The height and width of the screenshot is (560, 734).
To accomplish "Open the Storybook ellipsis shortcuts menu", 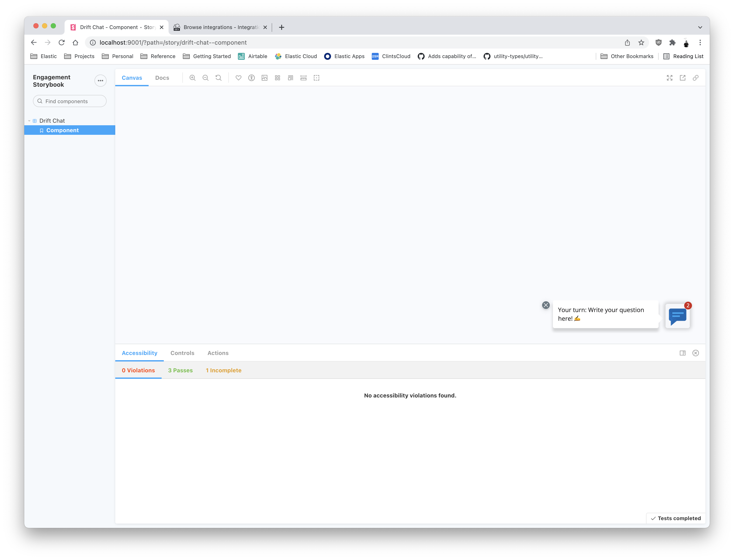I will [100, 81].
